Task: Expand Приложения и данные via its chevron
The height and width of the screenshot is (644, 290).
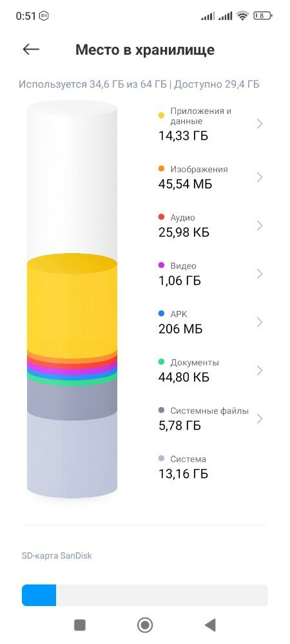Action: tap(260, 124)
